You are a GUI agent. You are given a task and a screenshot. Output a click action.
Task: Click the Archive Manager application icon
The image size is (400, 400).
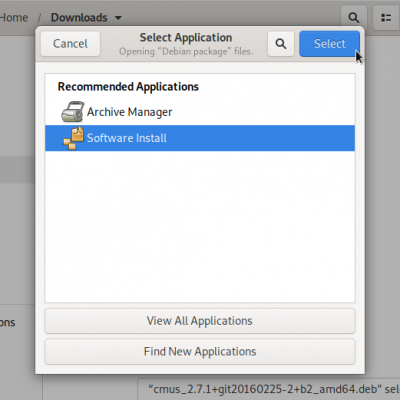point(72,112)
